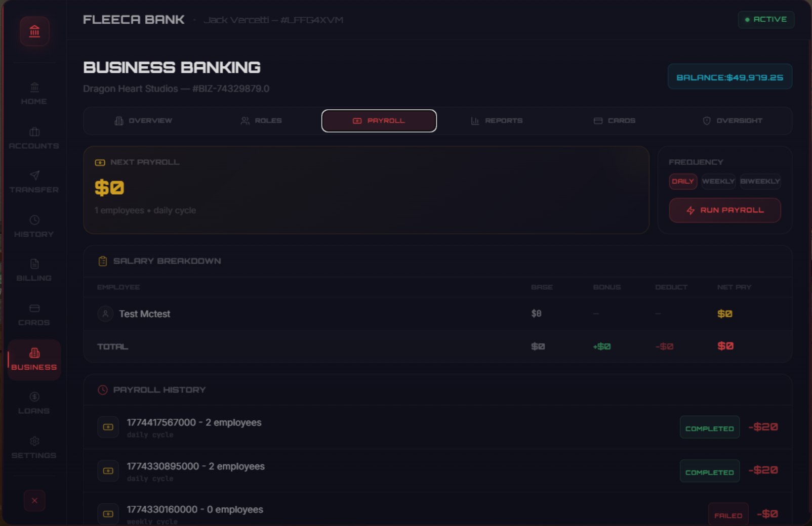Click the Deduct column header

pyautogui.click(x=671, y=287)
